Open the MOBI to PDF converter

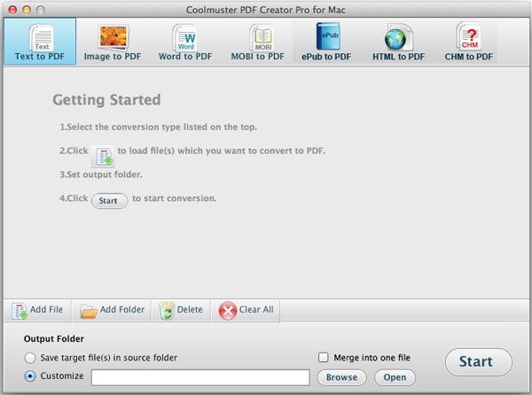tap(257, 42)
